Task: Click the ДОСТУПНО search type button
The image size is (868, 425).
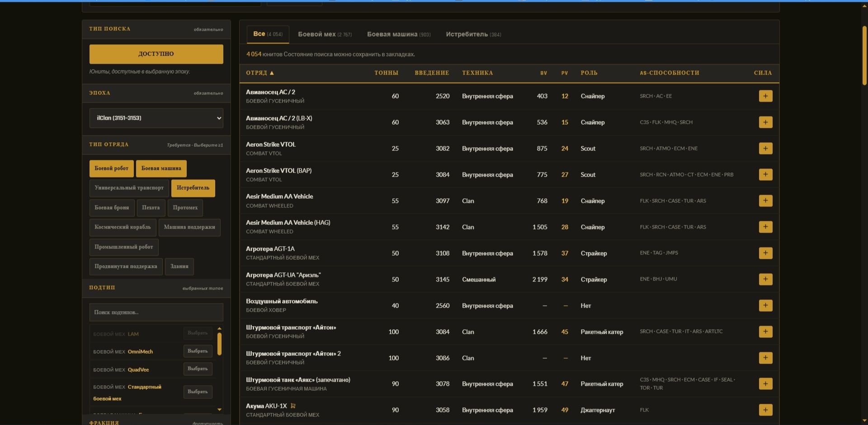Action: pyautogui.click(x=156, y=54)
